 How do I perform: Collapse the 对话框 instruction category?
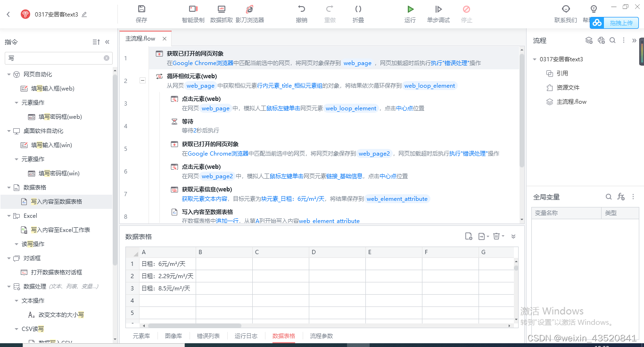coord(8,258)
